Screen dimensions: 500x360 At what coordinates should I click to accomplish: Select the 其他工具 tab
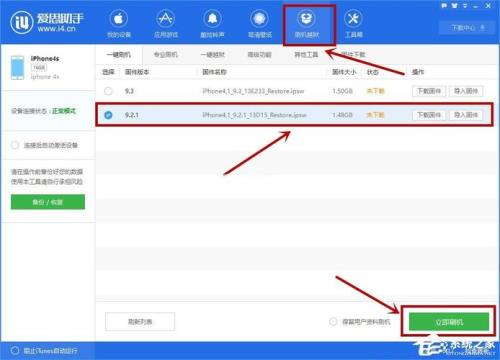306,55
